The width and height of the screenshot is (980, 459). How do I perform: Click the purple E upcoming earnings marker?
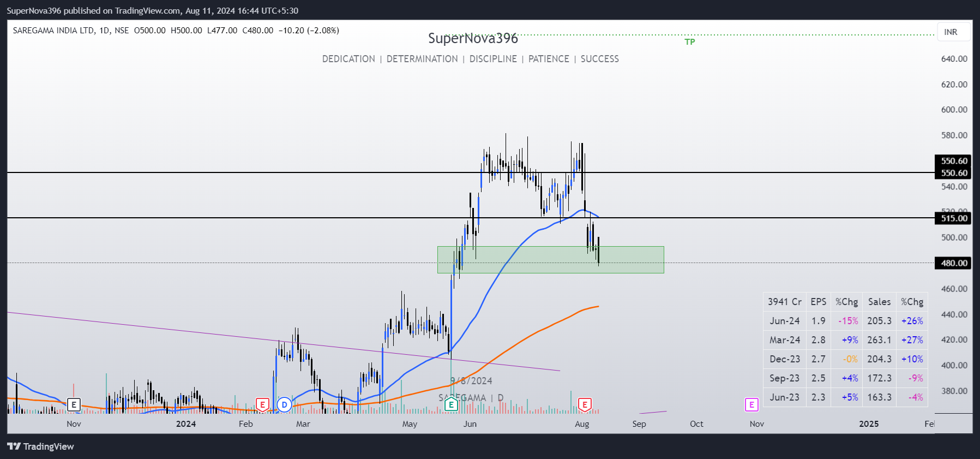[x=751, y=404]
